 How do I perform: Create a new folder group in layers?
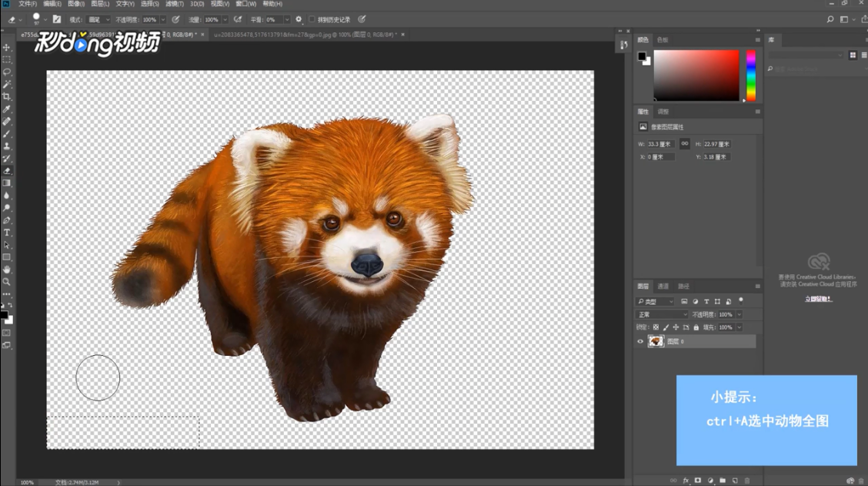[x=723, y=481]
